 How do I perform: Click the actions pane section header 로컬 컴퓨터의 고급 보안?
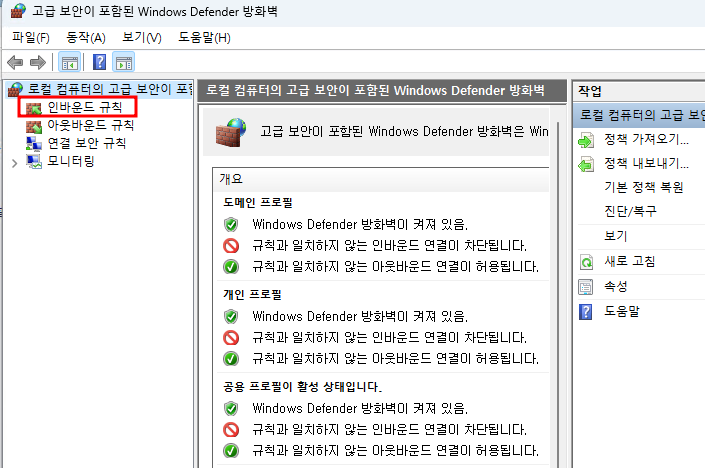pos(639,115)
